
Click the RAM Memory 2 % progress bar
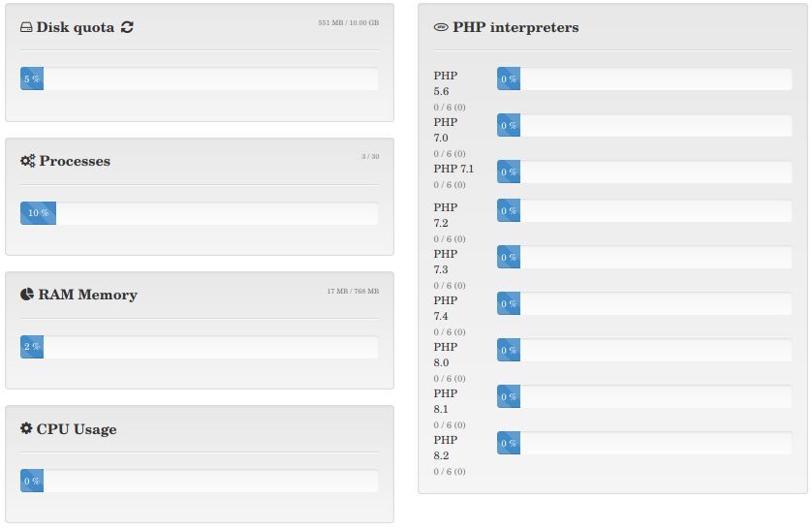pyautogui.click(x=199, y=347)
